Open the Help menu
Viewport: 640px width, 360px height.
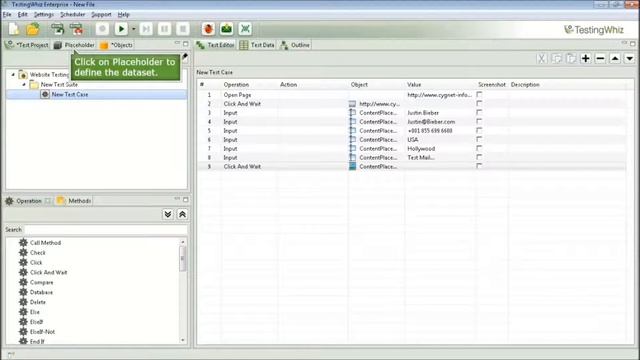(x=124, y=14)
